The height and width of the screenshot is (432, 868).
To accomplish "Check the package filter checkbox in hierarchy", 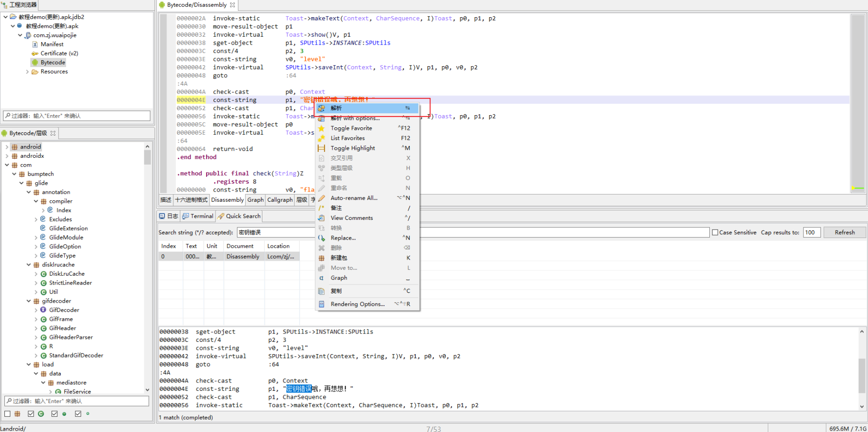I will [7, 414].
